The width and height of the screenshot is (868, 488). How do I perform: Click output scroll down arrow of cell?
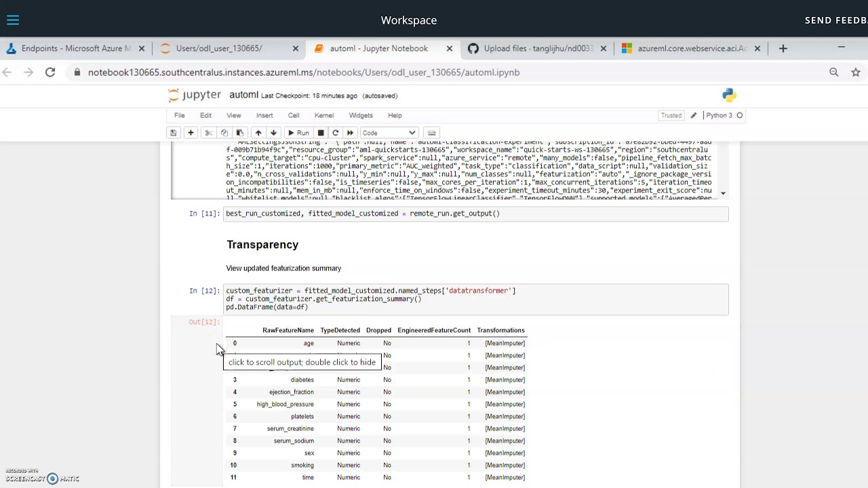point(723,193)
